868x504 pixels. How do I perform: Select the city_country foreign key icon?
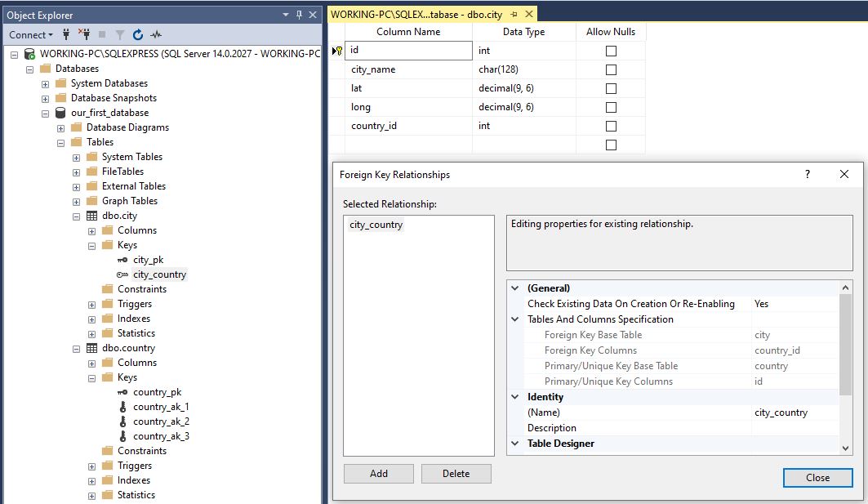click(122, 274)
